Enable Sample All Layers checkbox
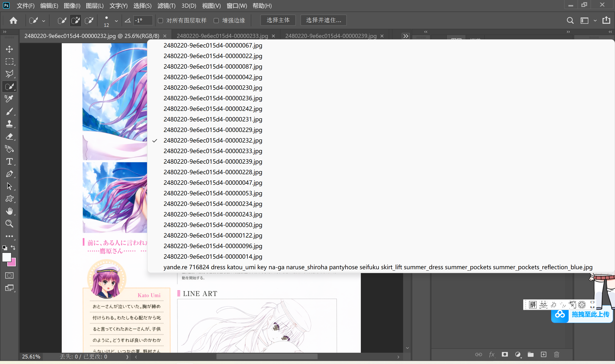This screenshot has height=364, width=615. [x=160, y=21]
